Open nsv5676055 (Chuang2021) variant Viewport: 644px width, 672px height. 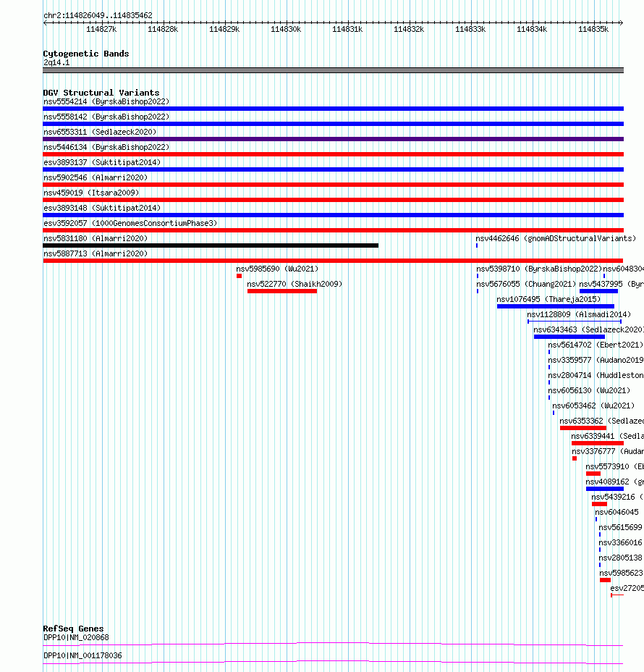[x=526, y=284]
